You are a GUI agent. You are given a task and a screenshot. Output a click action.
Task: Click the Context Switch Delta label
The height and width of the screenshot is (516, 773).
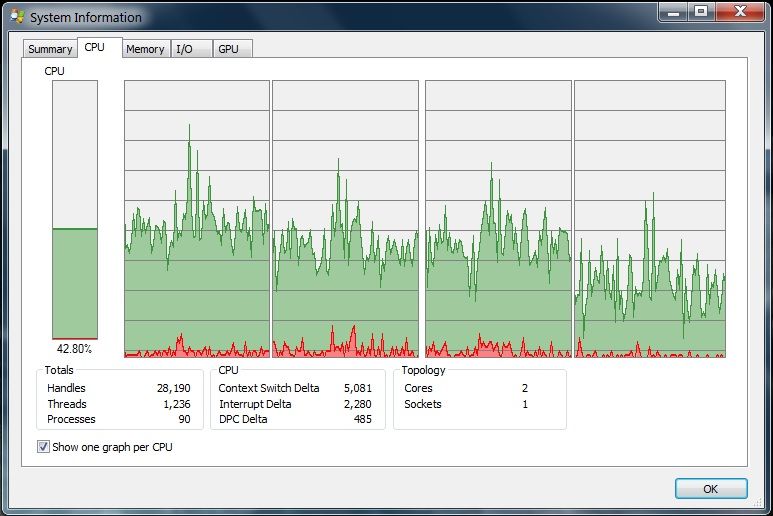pos(269,388)
